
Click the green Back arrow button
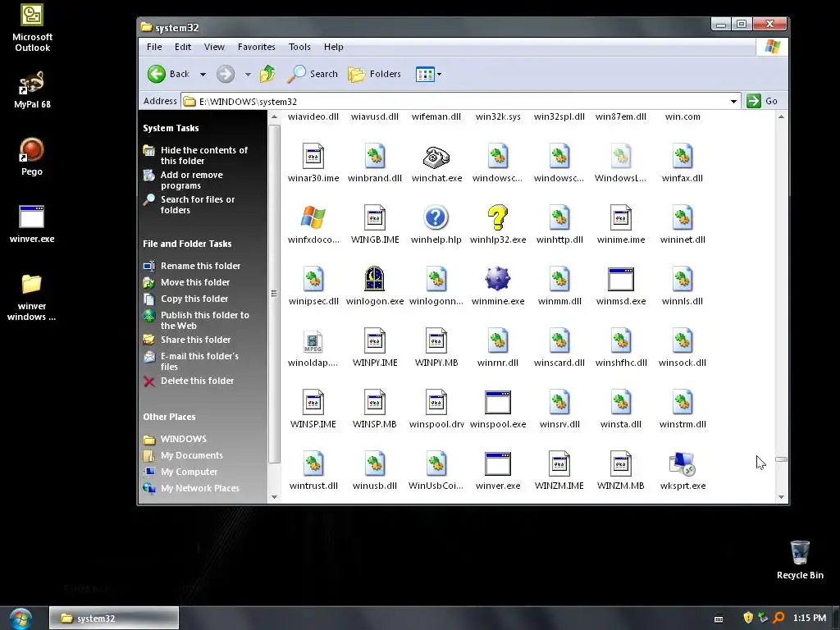[157, 74]
